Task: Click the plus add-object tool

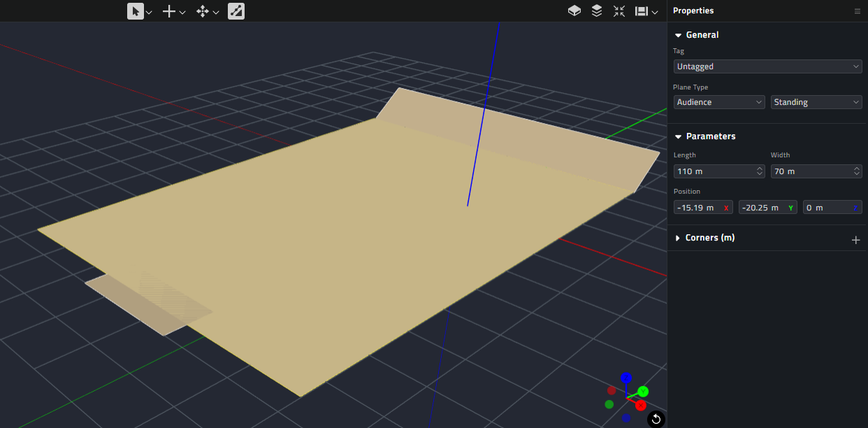Action: pos(169,11)
